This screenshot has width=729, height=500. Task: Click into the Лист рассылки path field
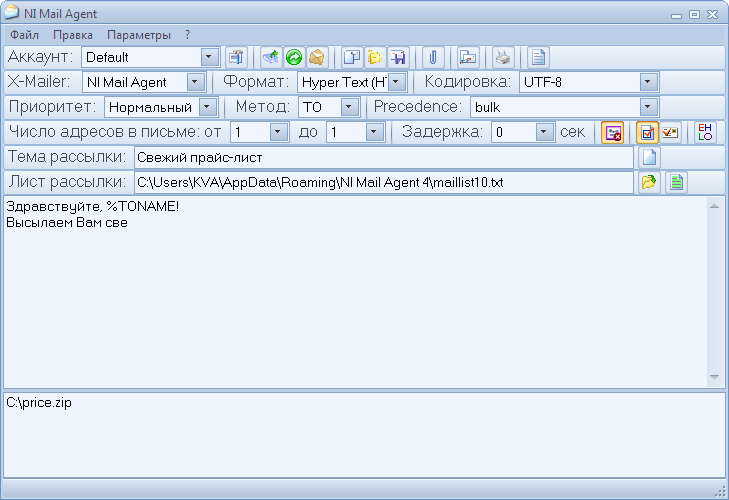tap(384, 182)
